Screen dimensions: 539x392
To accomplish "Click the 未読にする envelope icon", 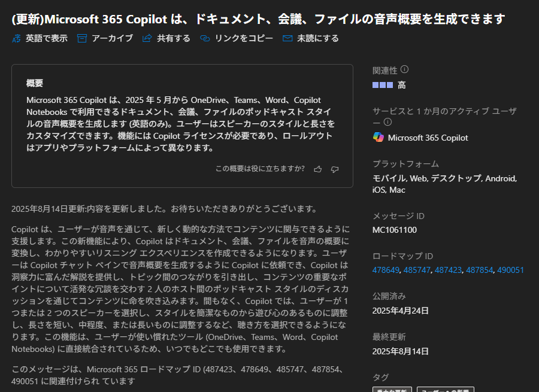I will (287, 38).
